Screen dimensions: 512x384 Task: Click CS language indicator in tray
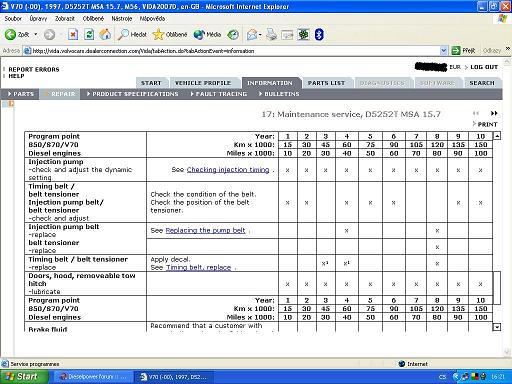tap(442, 377)
